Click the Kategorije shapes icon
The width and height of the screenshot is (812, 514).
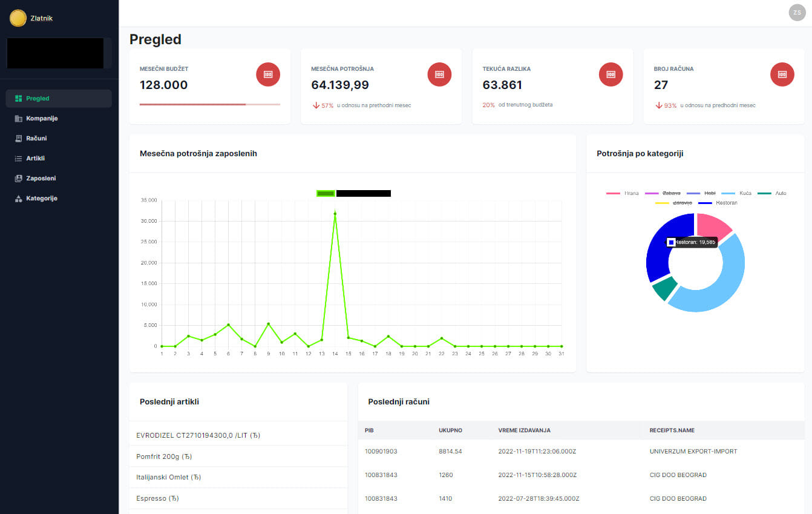[19, 199]
